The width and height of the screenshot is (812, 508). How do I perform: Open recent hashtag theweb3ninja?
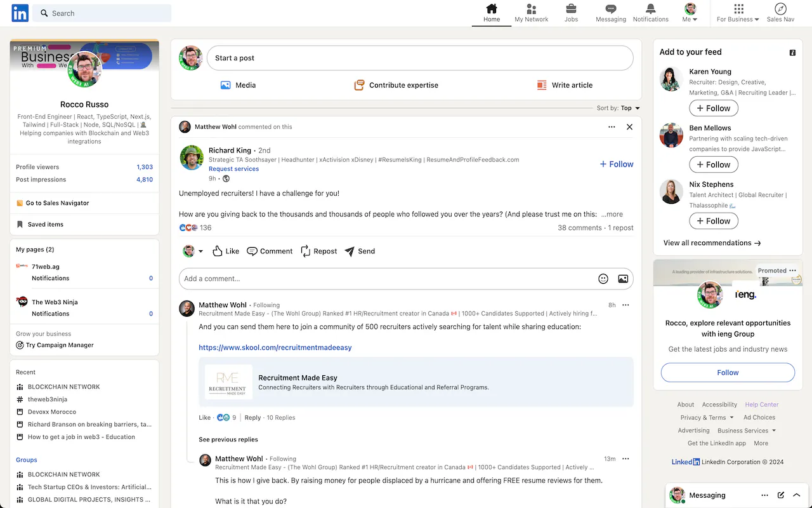(47, 399)
